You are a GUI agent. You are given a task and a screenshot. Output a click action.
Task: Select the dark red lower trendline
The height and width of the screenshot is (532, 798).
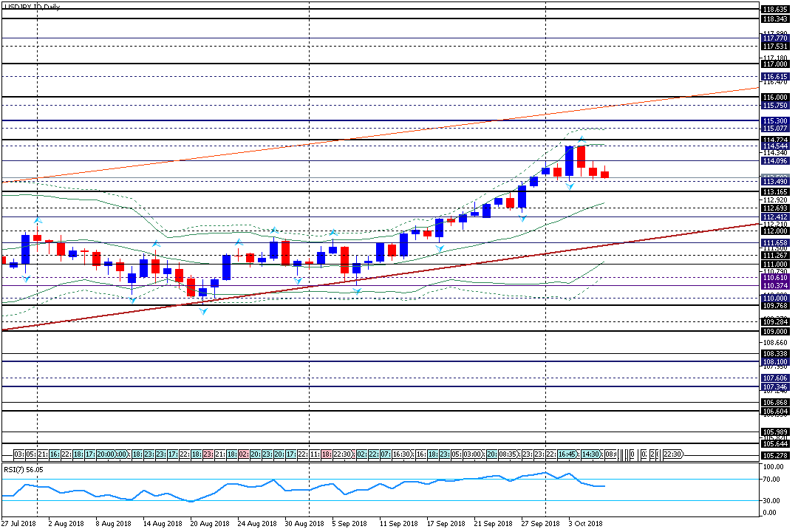(379, 278)
